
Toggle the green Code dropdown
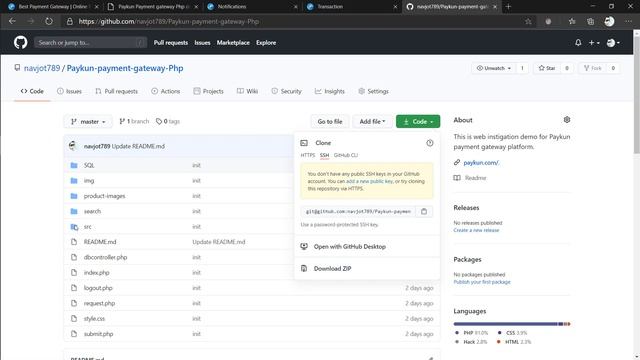coord(418,122)
